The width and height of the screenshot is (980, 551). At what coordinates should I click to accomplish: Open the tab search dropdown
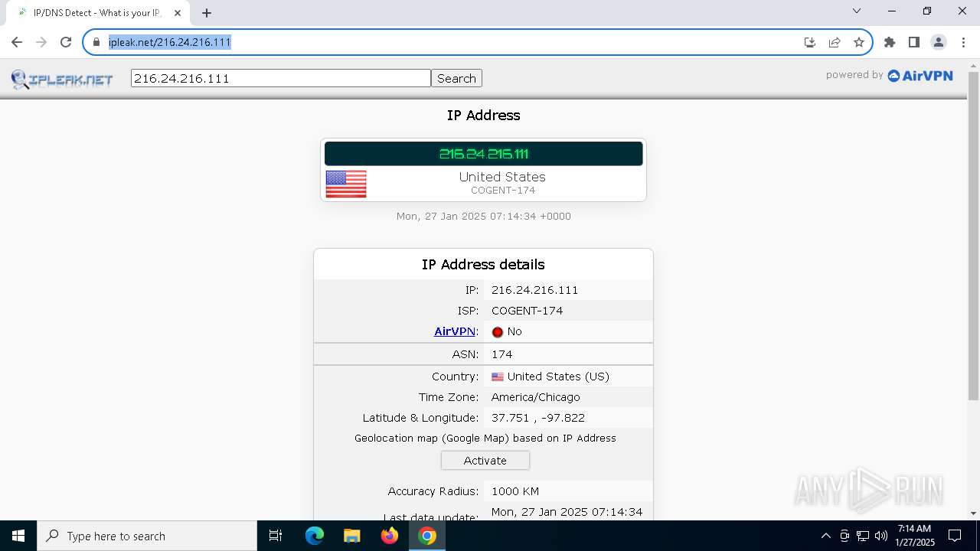[x=857, y=11]
